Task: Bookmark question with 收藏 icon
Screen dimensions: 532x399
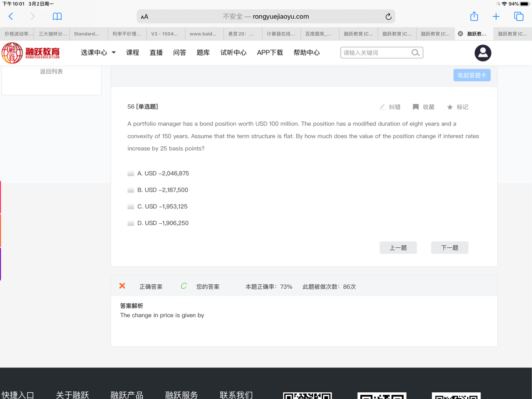Action: 423,107
